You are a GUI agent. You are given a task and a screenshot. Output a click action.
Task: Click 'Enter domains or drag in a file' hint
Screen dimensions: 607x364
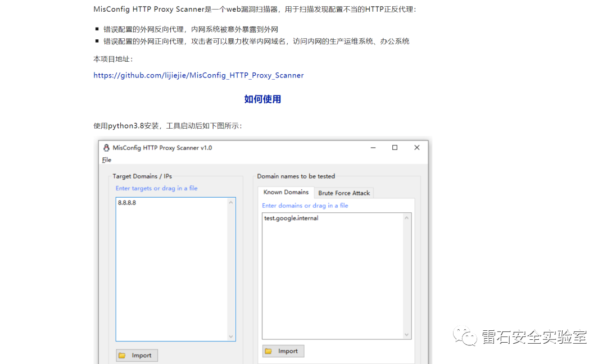click(305, 206)
